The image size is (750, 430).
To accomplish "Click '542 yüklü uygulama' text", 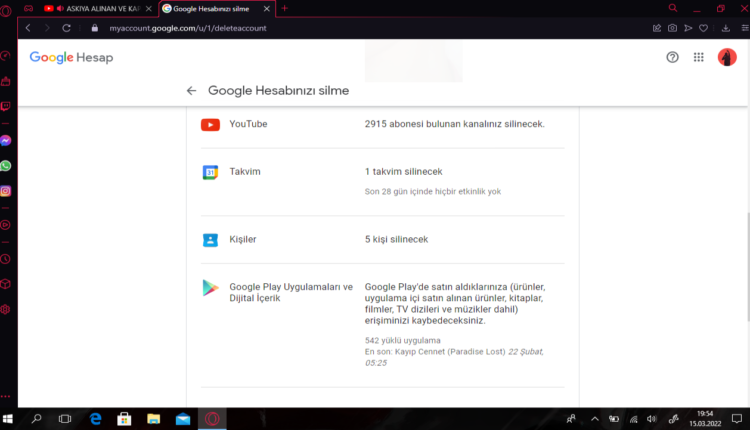I will point(402,341).
